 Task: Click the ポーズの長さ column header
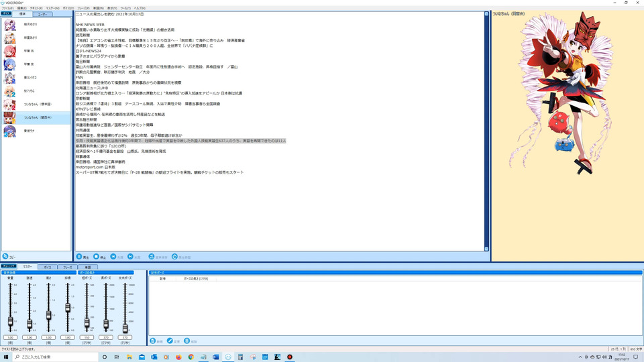pos(196,279)
